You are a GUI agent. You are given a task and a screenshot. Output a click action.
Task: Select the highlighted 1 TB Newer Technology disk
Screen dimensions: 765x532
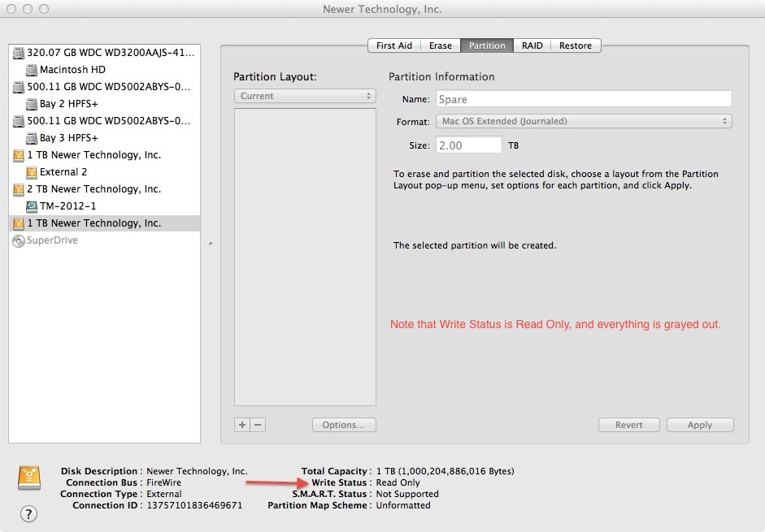[104, 223]
